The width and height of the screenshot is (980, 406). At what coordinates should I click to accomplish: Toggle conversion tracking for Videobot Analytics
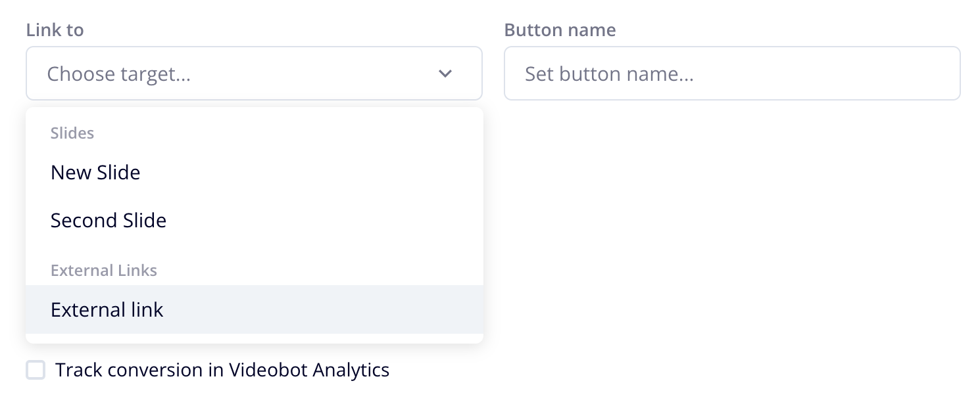click(36, 370)
